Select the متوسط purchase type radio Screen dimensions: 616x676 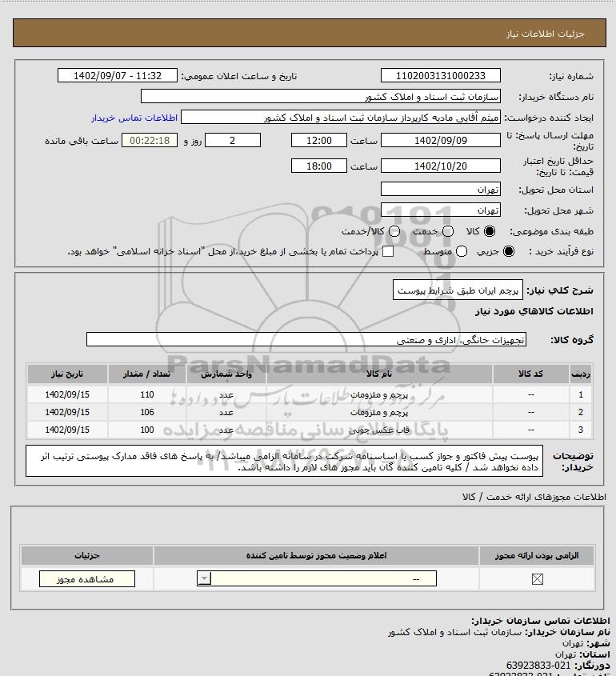tap(462, 251)
